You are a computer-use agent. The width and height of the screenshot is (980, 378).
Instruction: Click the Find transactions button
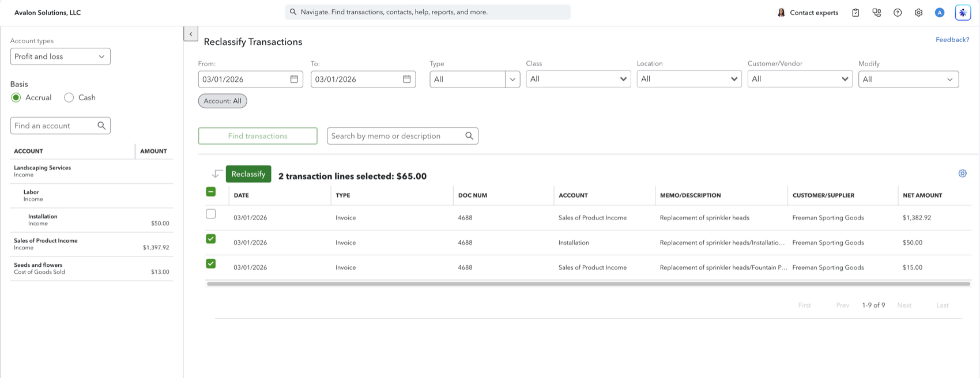click(258, 136)
